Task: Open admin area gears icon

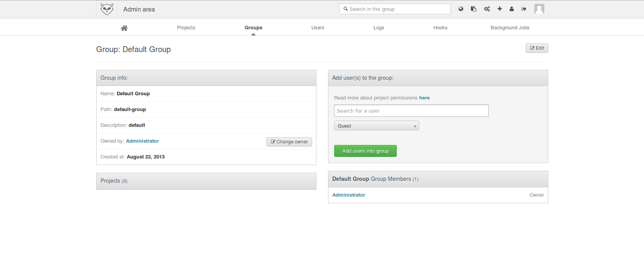Action: tap(487, 9)
